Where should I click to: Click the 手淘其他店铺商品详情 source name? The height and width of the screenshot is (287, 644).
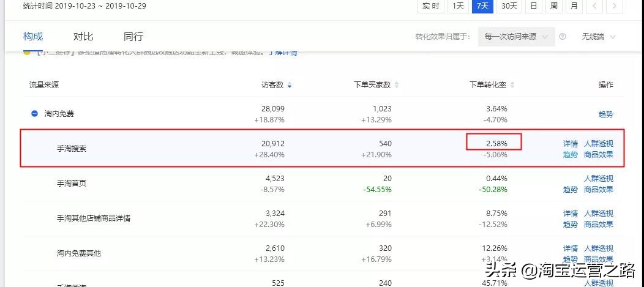[x=94, y=218]
